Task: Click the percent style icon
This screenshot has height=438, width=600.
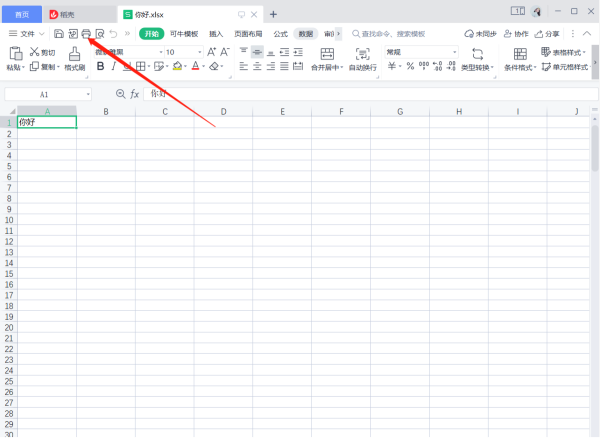Action: pos(409,67)
